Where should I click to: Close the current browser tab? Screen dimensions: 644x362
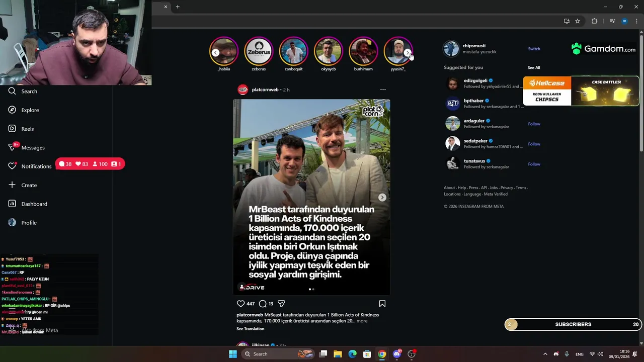[166, 7]
